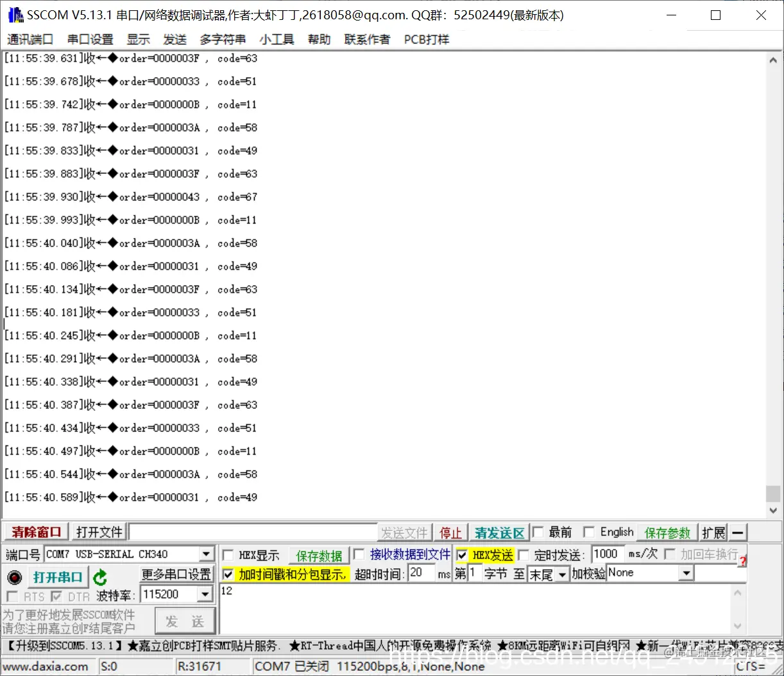Click the large 发送 send button

[185, 621]
